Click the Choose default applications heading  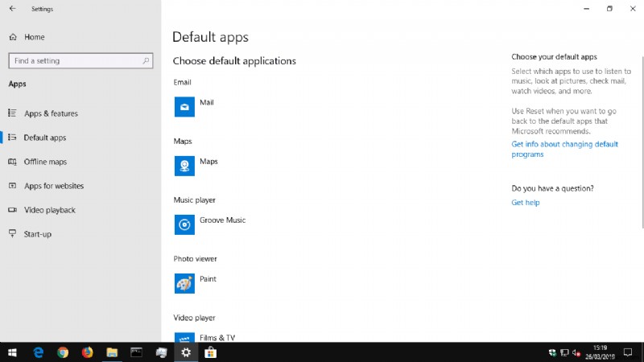point(234,61)
